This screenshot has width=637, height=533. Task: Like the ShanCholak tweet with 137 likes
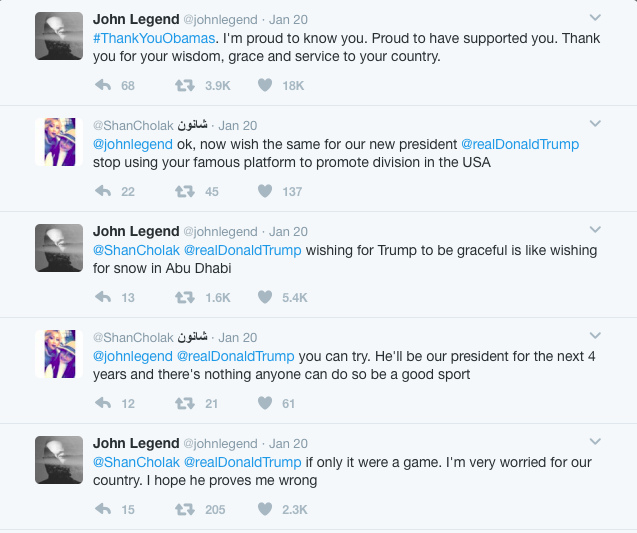(265, 191)
